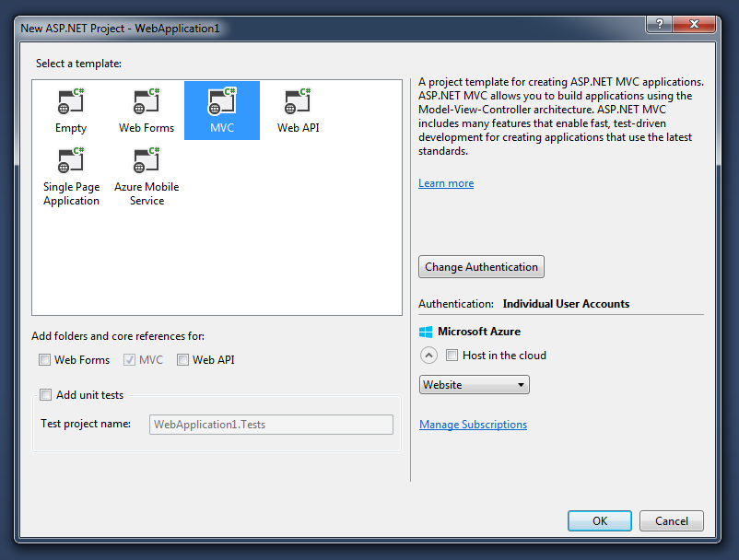Enable the Web Forms references checkbox
This screenshot has width=739, height=560.
coord(45,360)
